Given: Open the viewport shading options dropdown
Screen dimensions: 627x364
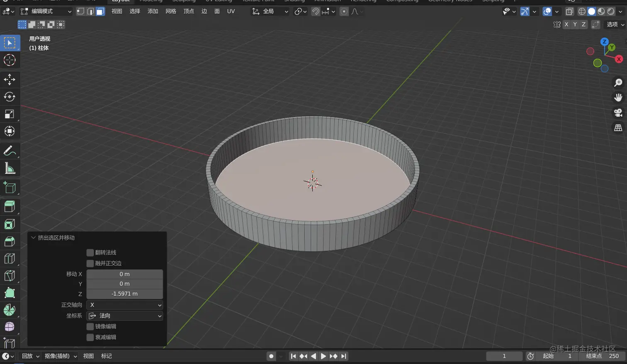Looking at the screenshot, I should click(x=621, y=12).
